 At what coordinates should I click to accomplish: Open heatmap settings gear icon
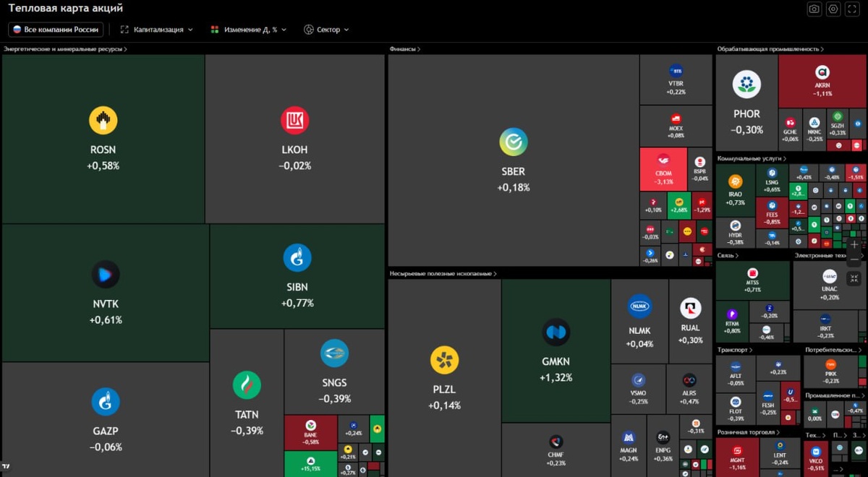click(833, 9)
